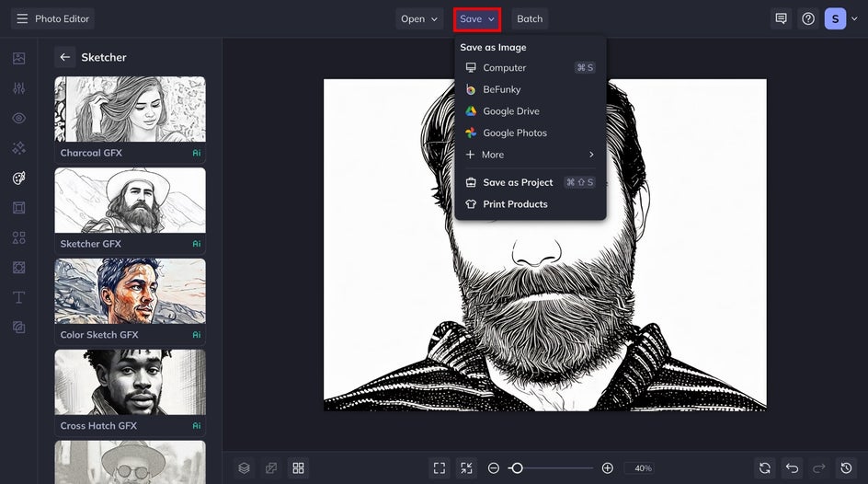Open the layers panel icon

click(245, 468)
